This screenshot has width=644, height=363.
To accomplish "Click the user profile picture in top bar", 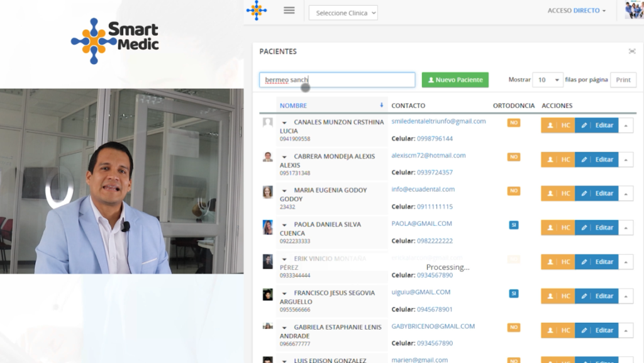I will point(634,10).
